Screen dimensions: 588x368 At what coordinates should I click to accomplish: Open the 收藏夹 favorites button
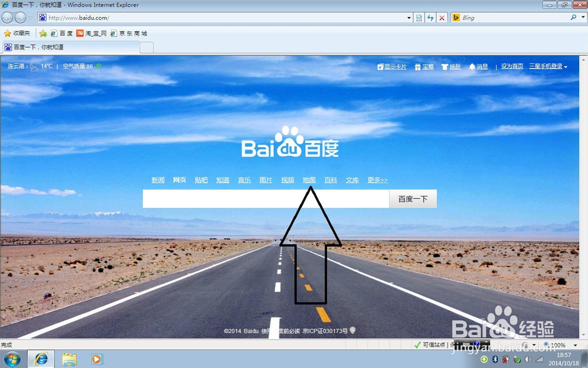point(17,34)
